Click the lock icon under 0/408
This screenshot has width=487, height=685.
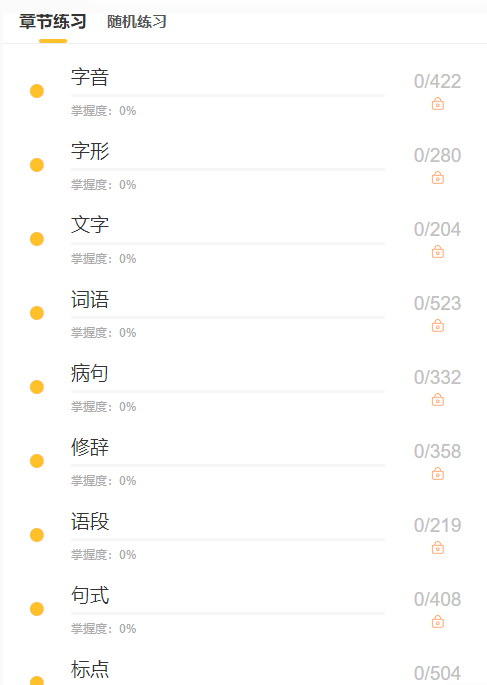[438, 622]
